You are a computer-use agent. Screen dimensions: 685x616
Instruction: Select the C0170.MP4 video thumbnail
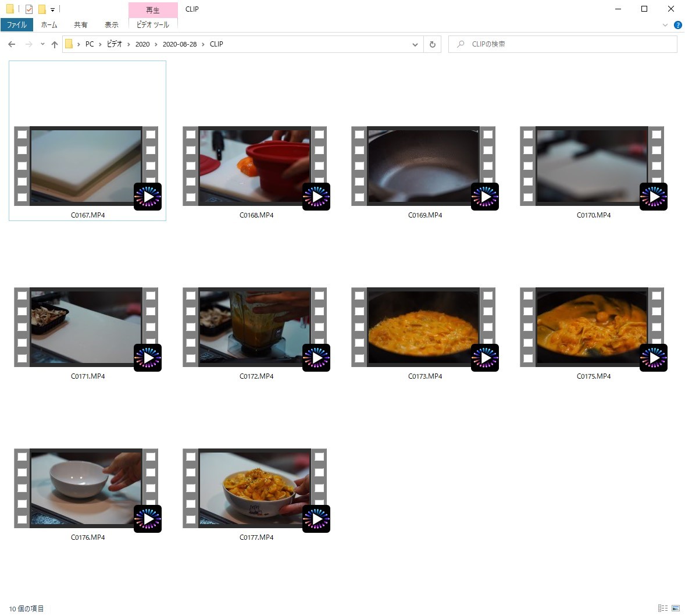tap(592, 166)
